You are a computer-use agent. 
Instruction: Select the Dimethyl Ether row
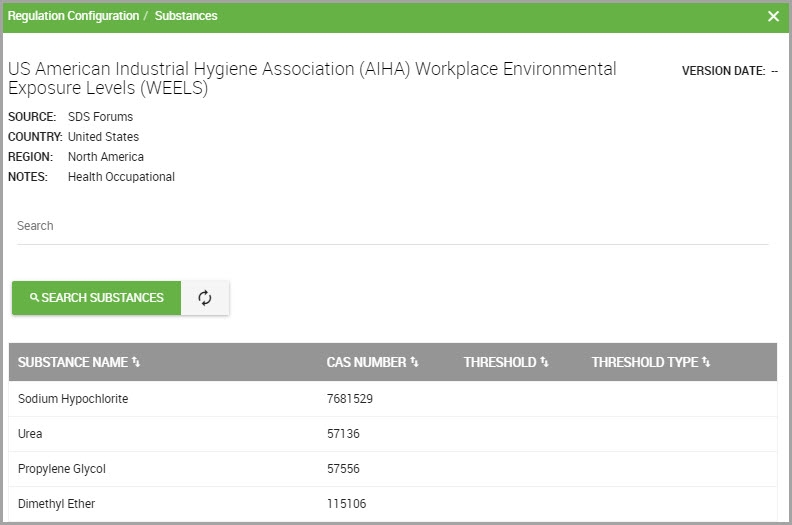click(393, 504)
